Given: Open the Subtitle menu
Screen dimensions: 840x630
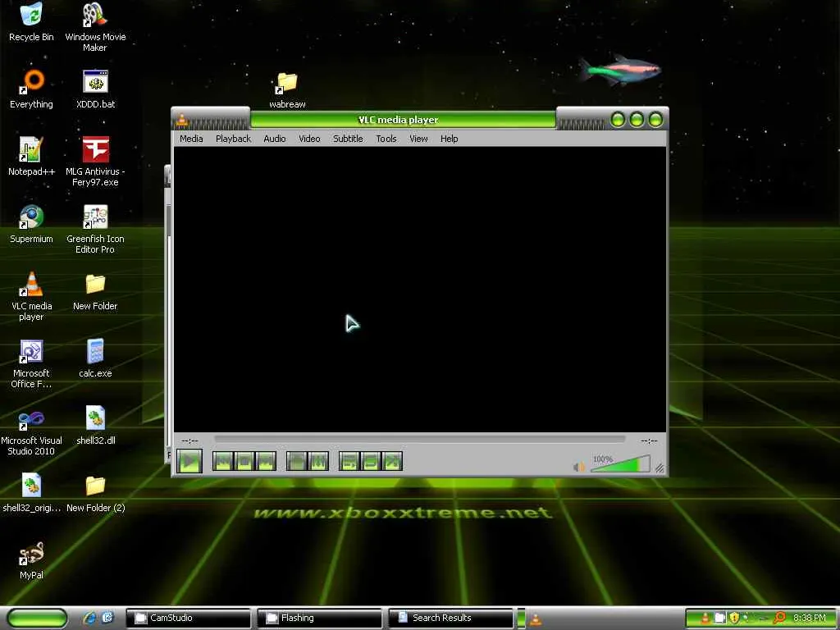Looking at the screenshot, I should pyautogui.click(x=348, y=139).
